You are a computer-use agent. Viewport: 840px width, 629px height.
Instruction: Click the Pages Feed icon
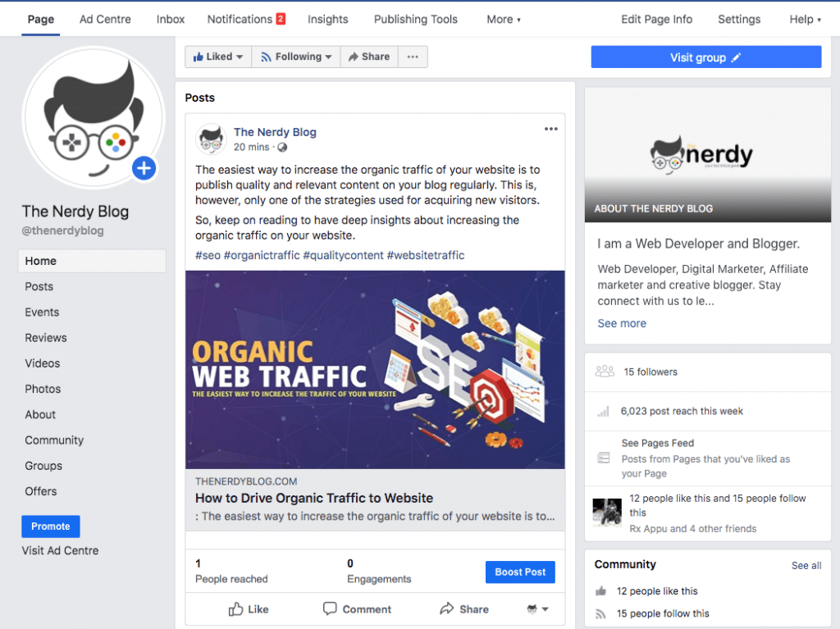pyautogui.click(x=604, y=458)
